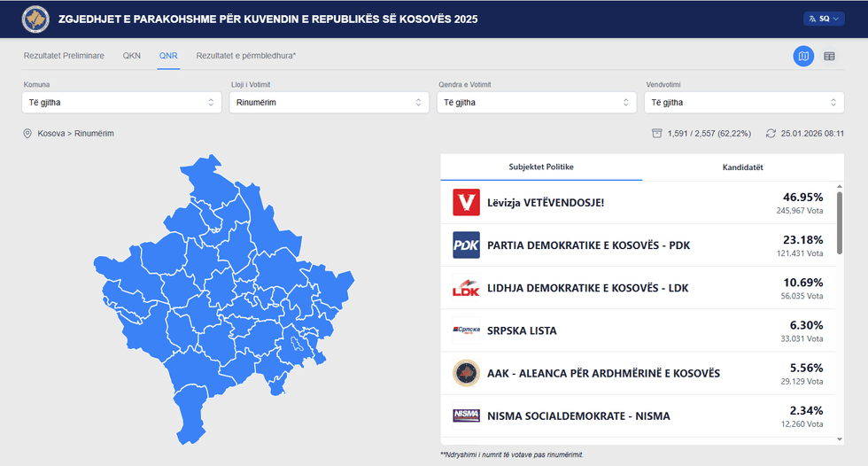Click the party list vertical scrollbar
This screenshot has width=868, height=466.
839,221
